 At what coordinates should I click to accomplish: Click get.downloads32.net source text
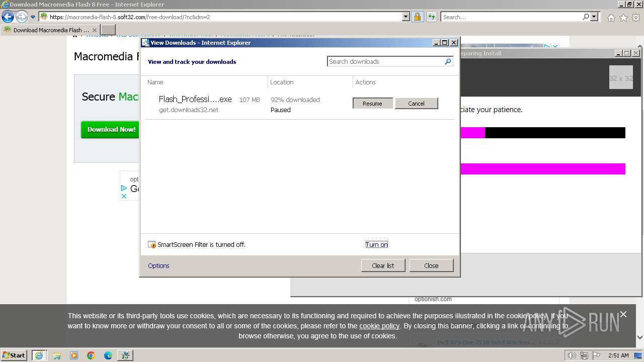pyautogui.click(x=189, y=110)
